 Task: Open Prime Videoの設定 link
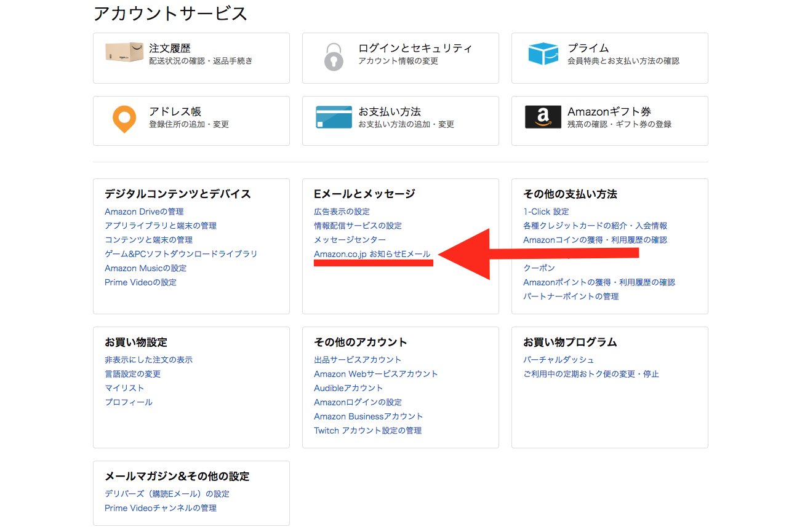pos(140,282)
